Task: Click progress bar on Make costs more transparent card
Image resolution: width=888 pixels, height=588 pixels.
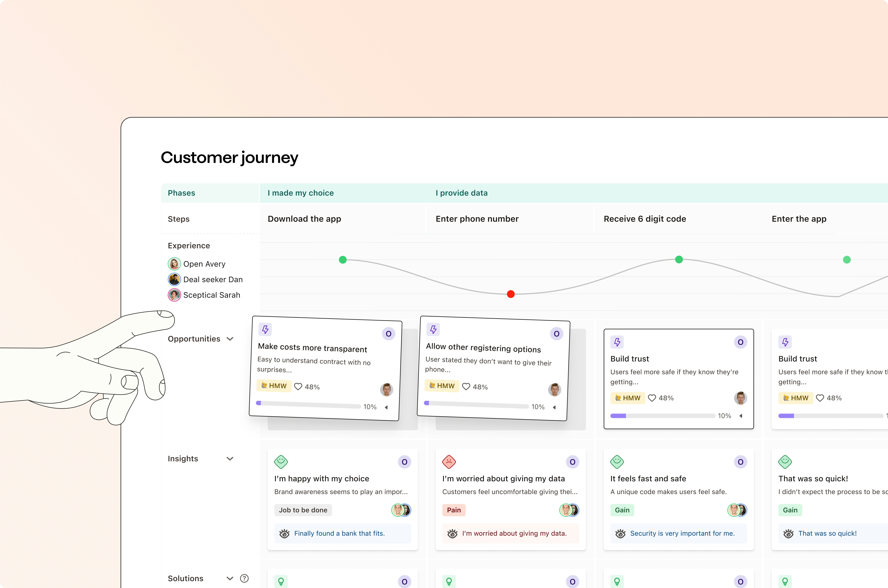Action: point(308,405)
